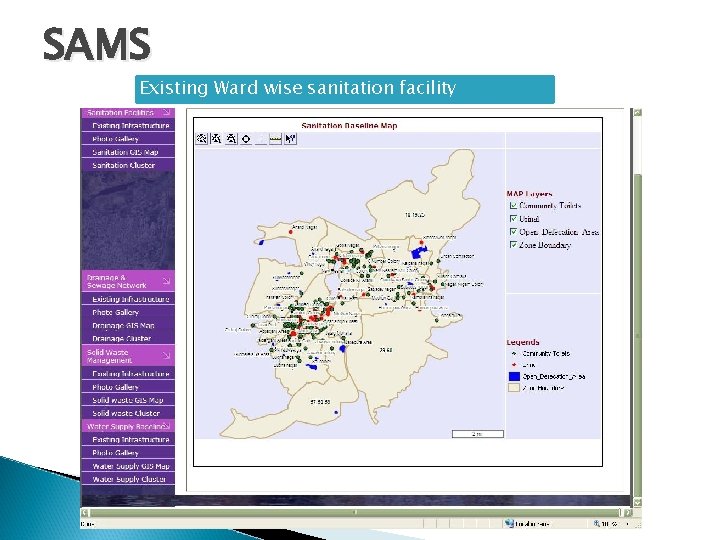The image size is (720, 540).
Task: Toggle the Open Defecation Area layer checkbox
Action: [513, 232]
